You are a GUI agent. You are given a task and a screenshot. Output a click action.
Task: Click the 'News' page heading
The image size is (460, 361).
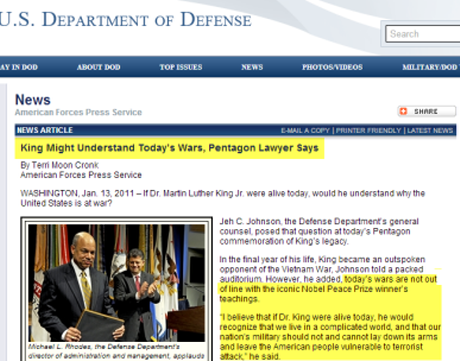tap(33, 100)
